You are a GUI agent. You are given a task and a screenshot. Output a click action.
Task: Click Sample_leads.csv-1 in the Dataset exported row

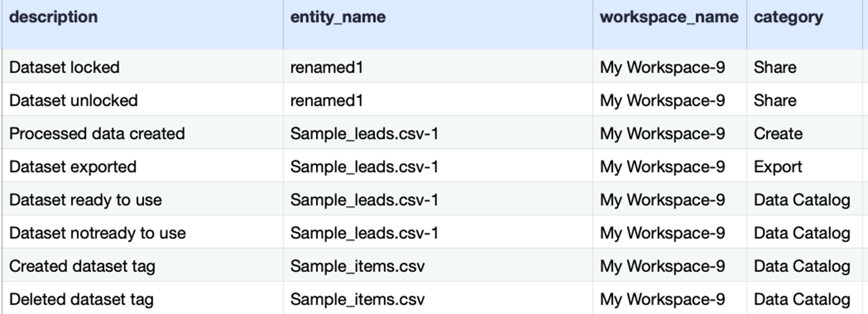click(x=364, y=167)
